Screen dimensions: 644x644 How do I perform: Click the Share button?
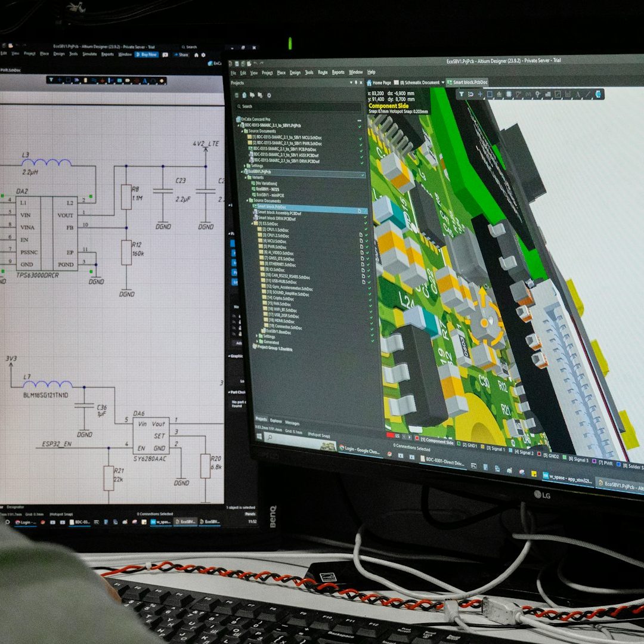point(181,55)
